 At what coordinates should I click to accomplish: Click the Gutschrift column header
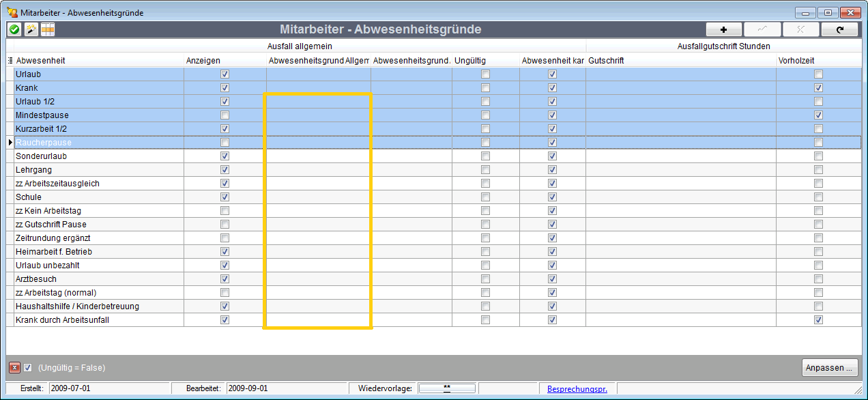[681, 60]
